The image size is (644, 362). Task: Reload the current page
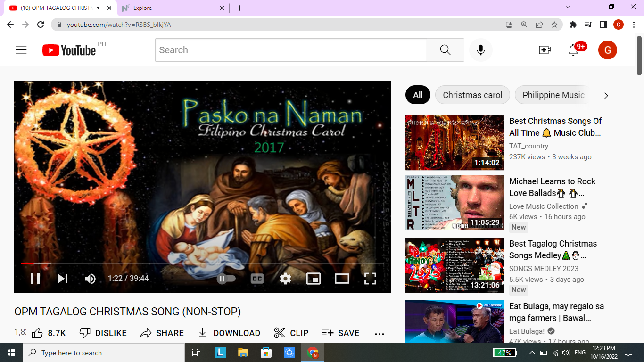tap(41, 25)
